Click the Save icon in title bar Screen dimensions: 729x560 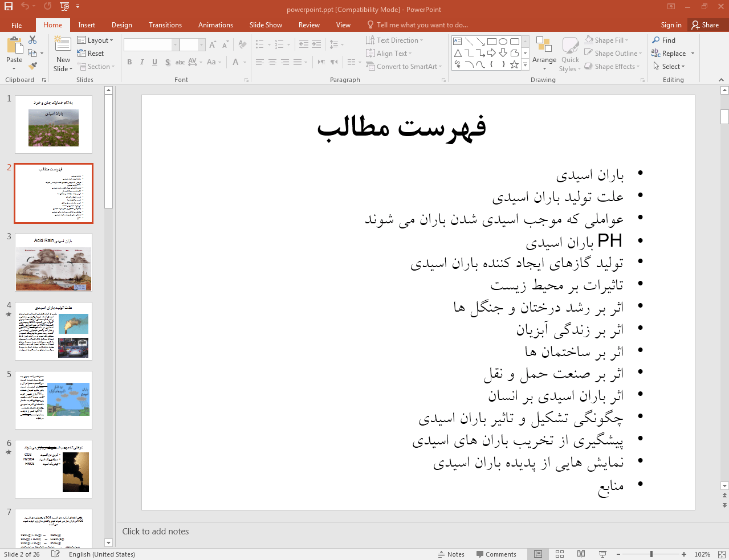click(x=9, y=6)
